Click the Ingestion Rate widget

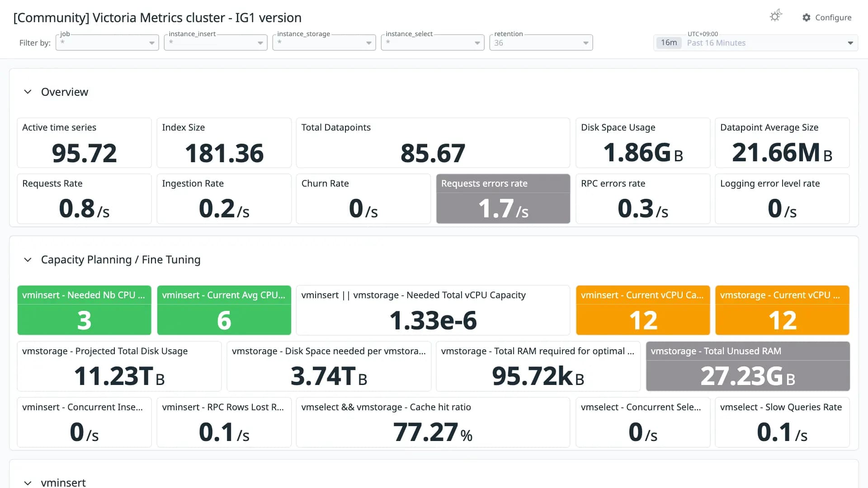[x=224, y=199]
